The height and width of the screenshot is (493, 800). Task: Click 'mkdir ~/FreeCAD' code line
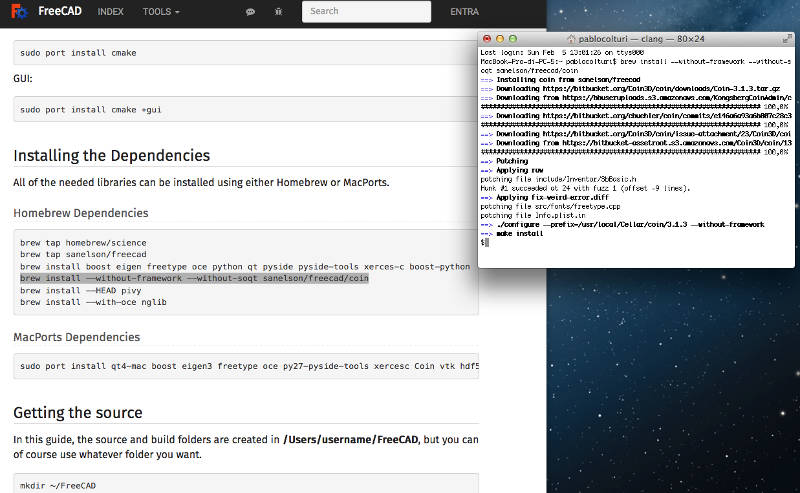pyautogui.click(x=58, y=485)
